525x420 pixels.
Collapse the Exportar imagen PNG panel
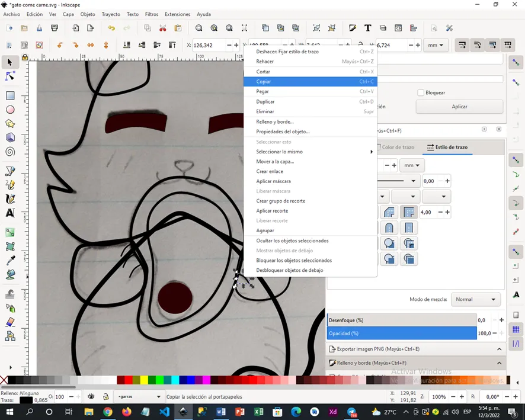[499, 349]
